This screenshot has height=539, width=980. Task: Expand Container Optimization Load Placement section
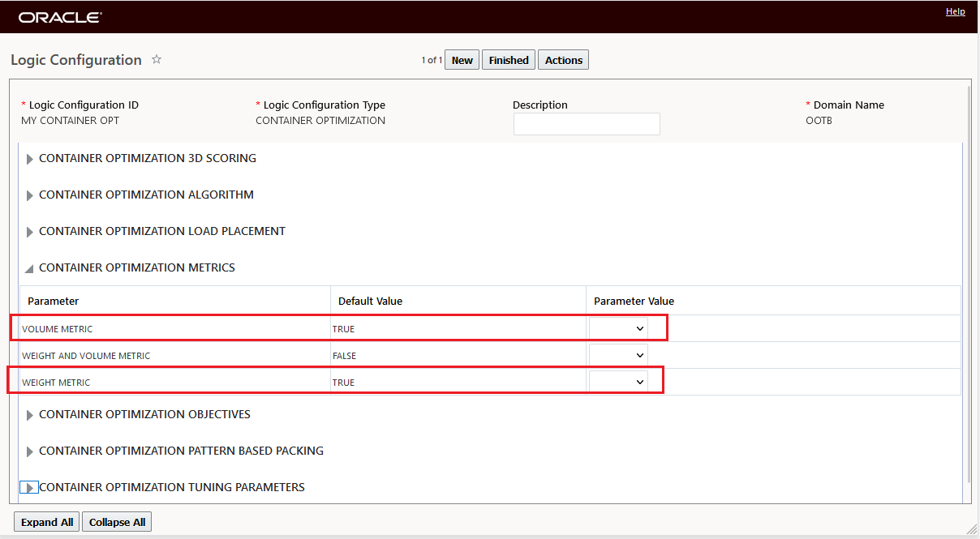coord(30,232)
